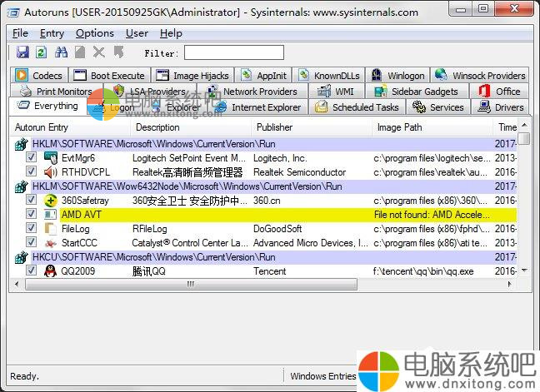The height and width of the screenshot is (392, 540).
Task: Click the StartCCC entry icon
Action: click(x=51, y=243)
